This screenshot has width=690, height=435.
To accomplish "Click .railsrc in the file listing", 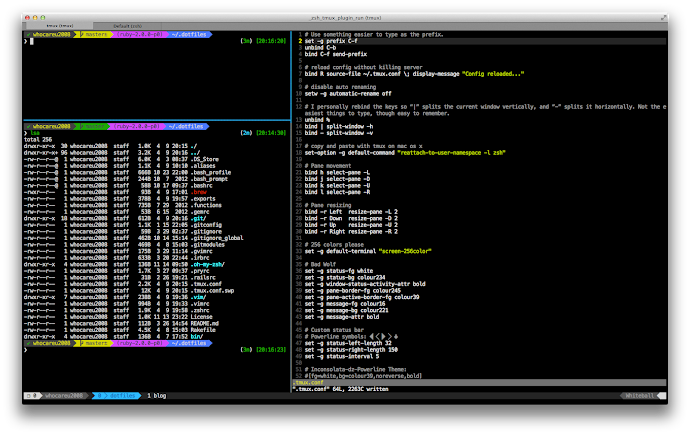I will pyautogui.click(x=203, y=278).
